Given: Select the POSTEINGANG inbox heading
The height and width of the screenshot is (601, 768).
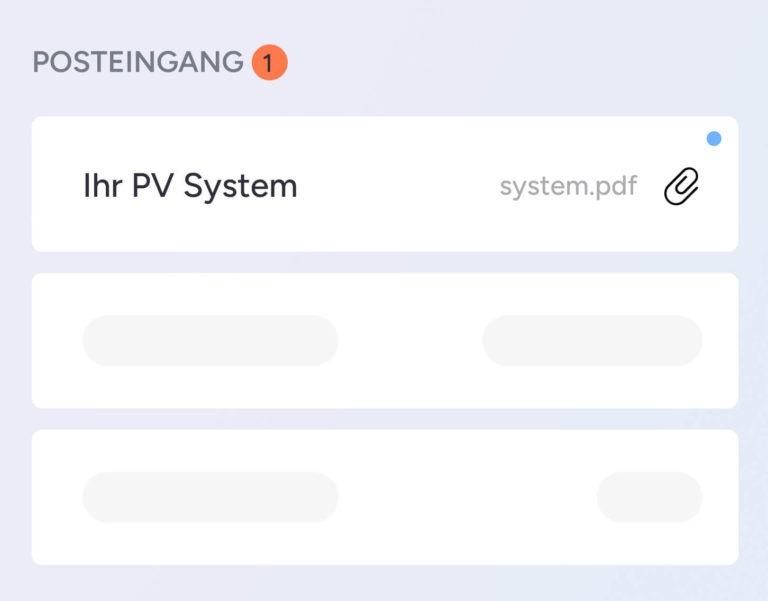Looking at the screenshot, I should [138, 62].
